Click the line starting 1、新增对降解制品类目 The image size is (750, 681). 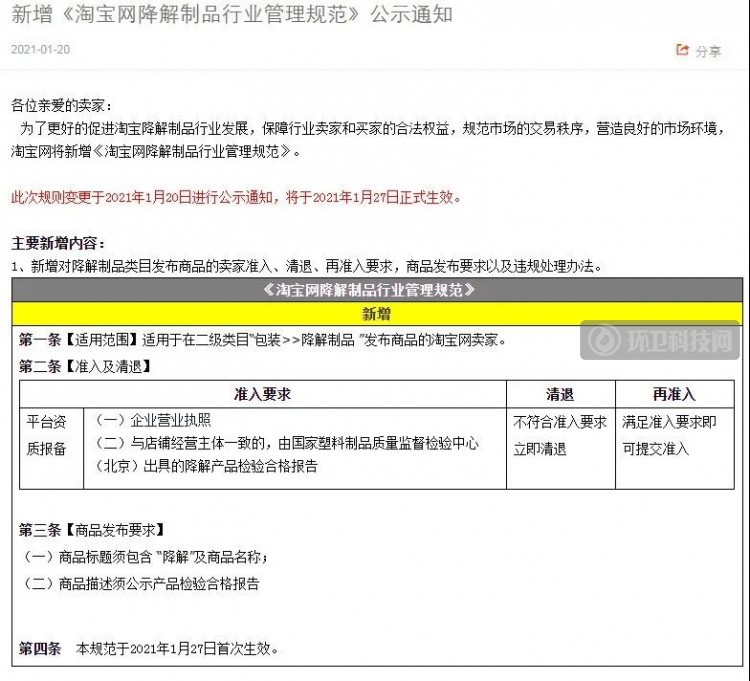[x=306, y=266]
